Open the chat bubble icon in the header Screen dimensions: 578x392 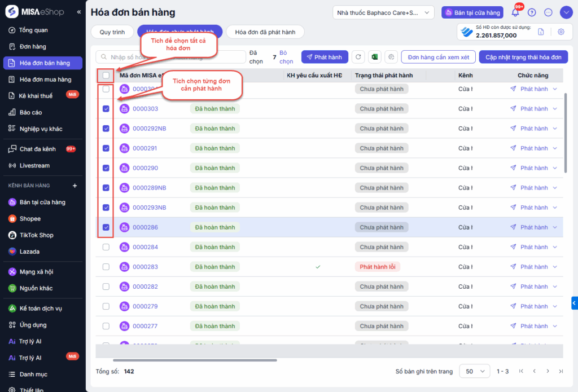(x=548, y=12)
